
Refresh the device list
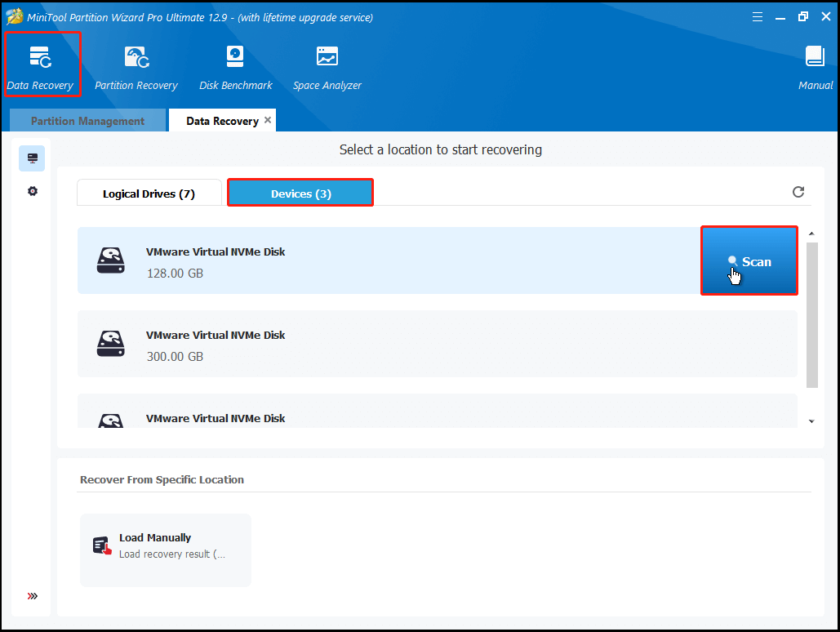click(x=798, y=192)
